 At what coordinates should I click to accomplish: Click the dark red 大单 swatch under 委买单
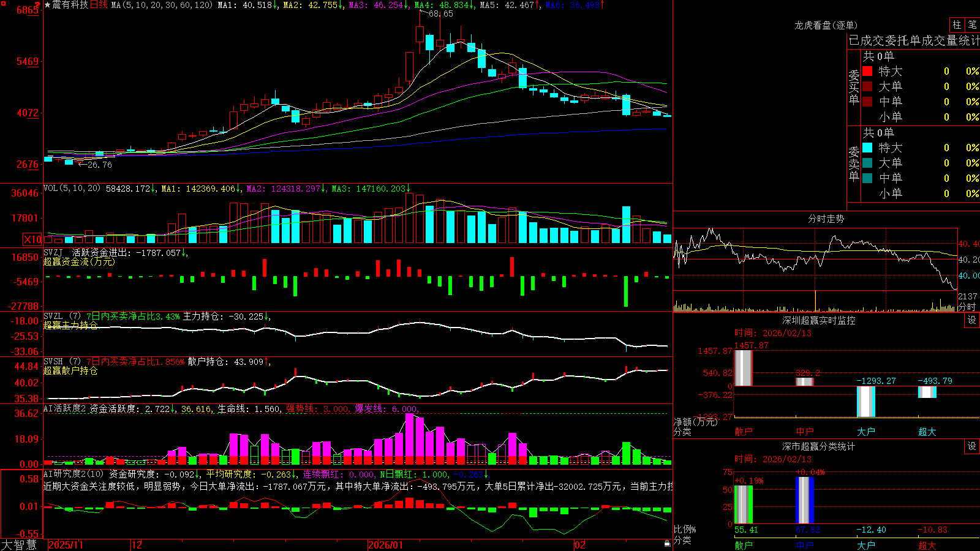click(867, 86)
